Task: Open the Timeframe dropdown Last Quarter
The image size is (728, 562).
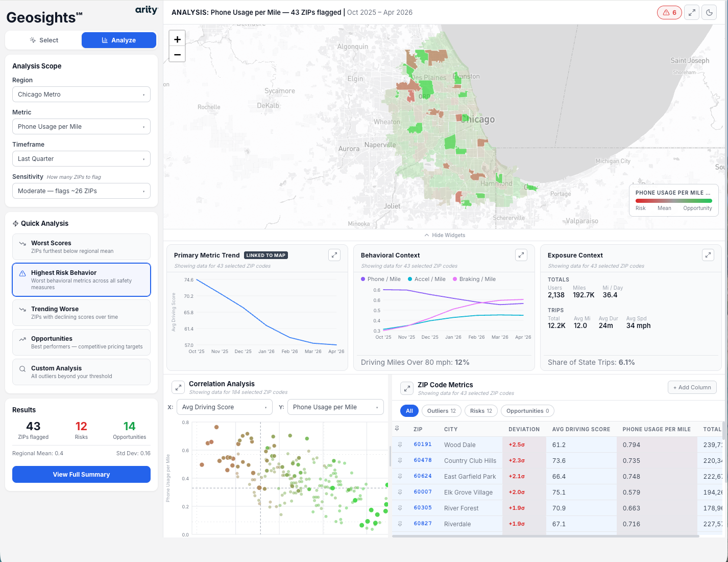Action: click(81, 158)
